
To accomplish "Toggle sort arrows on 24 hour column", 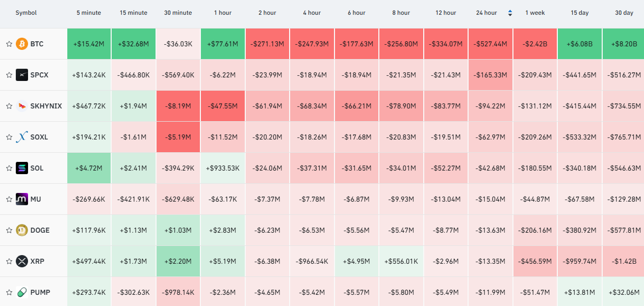I will tap(510, 13).
